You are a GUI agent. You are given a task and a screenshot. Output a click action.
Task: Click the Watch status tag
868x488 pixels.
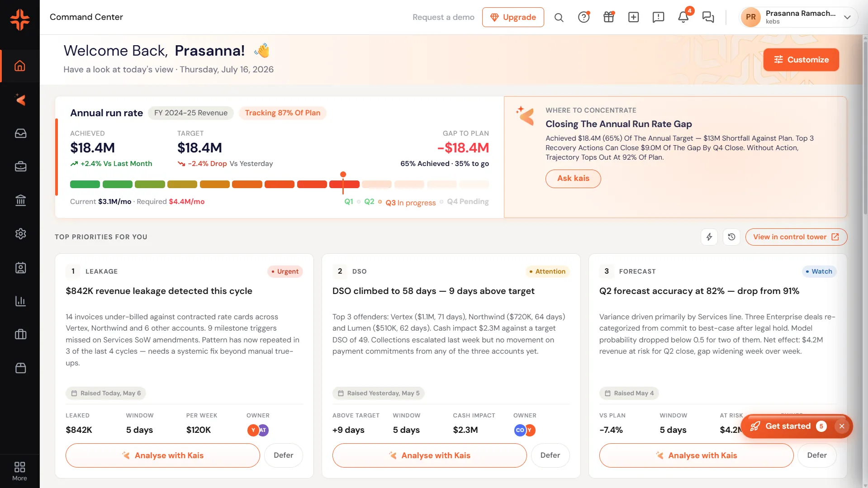pyautogui.click(x=819, y=271)
